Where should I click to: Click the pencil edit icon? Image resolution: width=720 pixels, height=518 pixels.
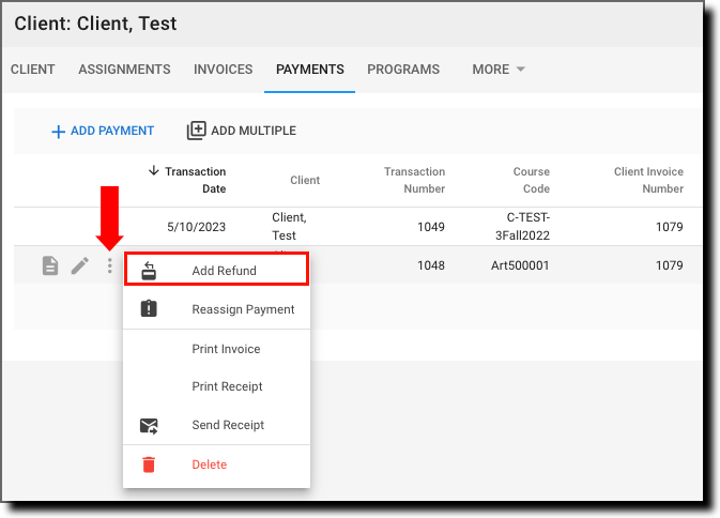coord(80,266)
